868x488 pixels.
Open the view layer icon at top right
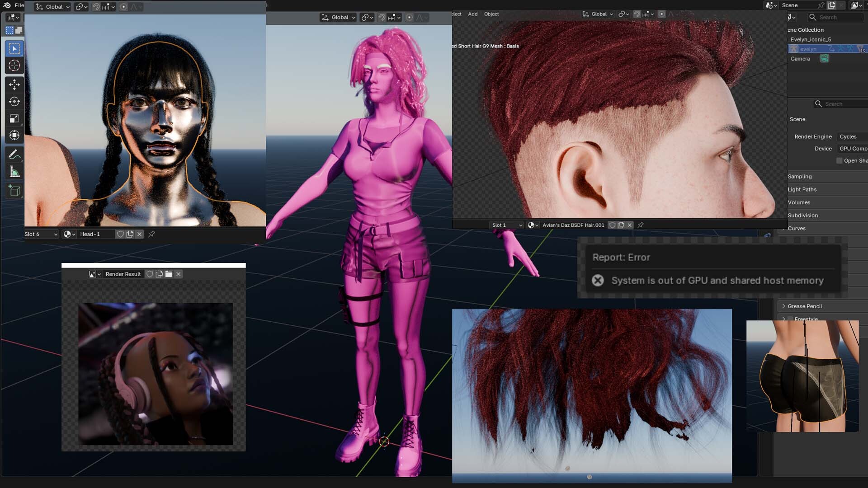click(856, 5)
